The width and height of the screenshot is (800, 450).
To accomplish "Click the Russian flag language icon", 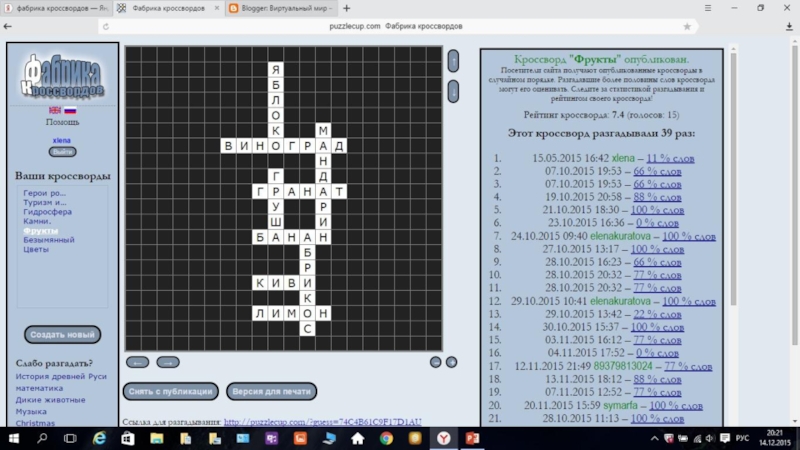I will coord(70,110).
